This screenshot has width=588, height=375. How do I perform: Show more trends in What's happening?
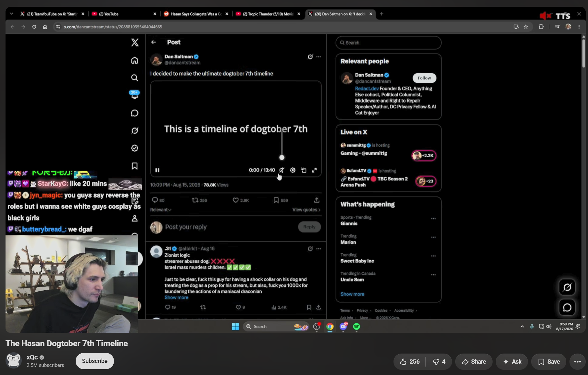pos(352,294)
